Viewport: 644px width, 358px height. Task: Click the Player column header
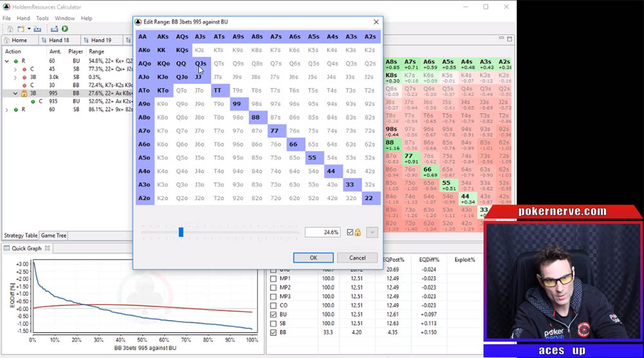click(75, 52)
